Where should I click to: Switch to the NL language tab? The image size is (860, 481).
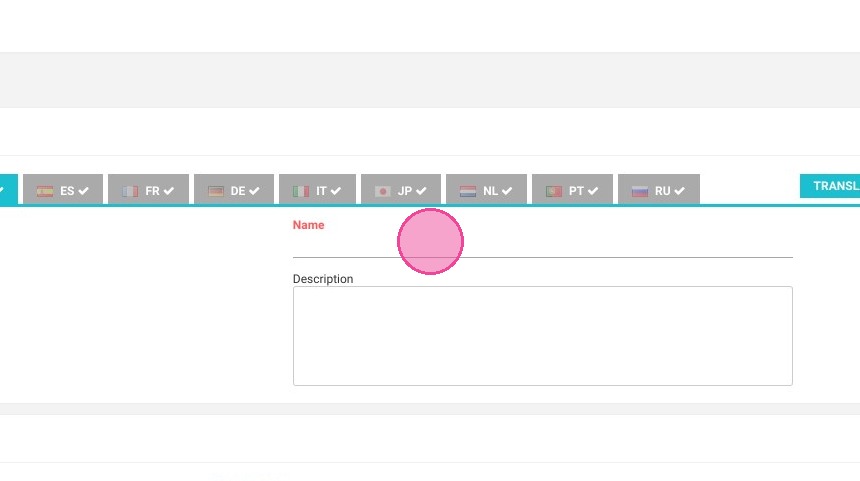point(486,189)
